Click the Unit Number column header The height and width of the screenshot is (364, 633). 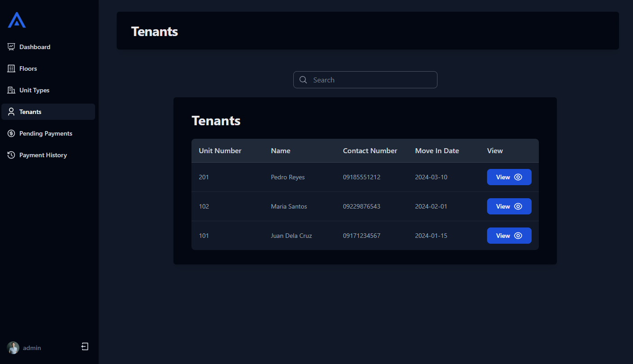pos(220,151)
